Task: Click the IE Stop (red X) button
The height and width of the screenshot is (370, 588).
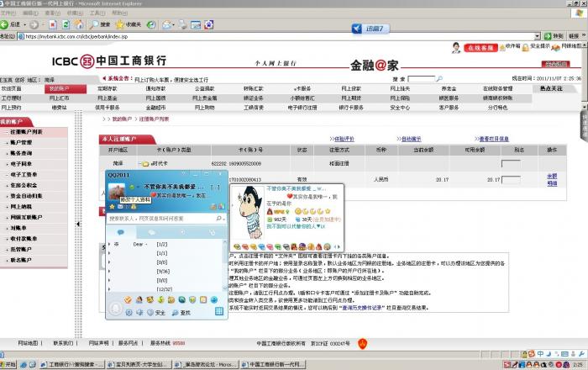Action: (53, 24)
